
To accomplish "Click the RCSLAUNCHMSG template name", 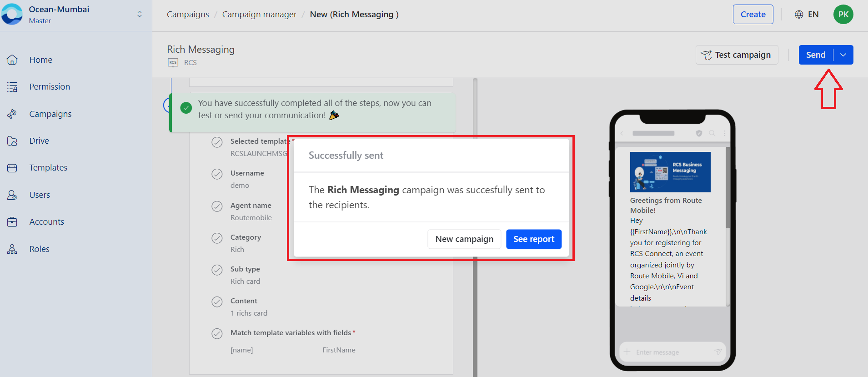I will pyautogui.click(x=259, y=154).
